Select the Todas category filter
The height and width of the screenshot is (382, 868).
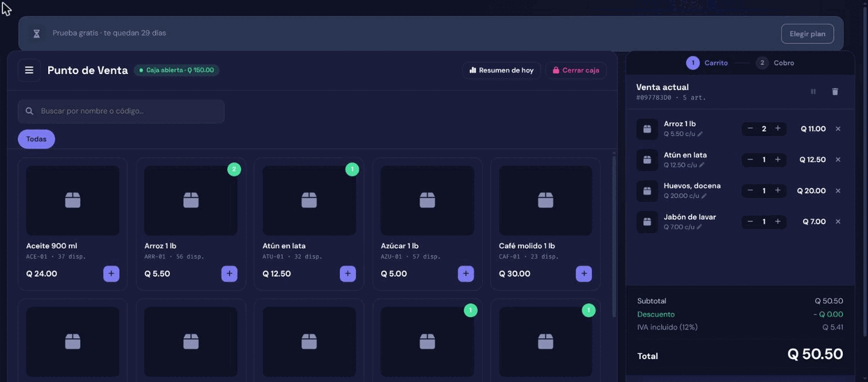[36, 139]
